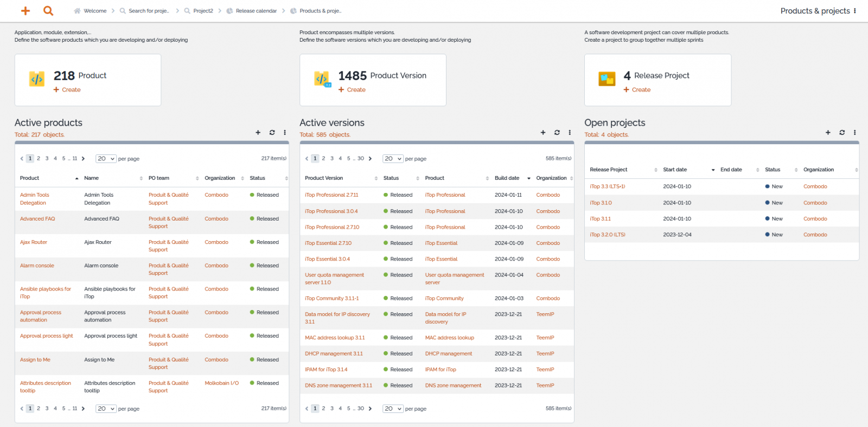Select Assign to Me name cell
This screenshot has height=427, width=868.
(x=99, y=360)
